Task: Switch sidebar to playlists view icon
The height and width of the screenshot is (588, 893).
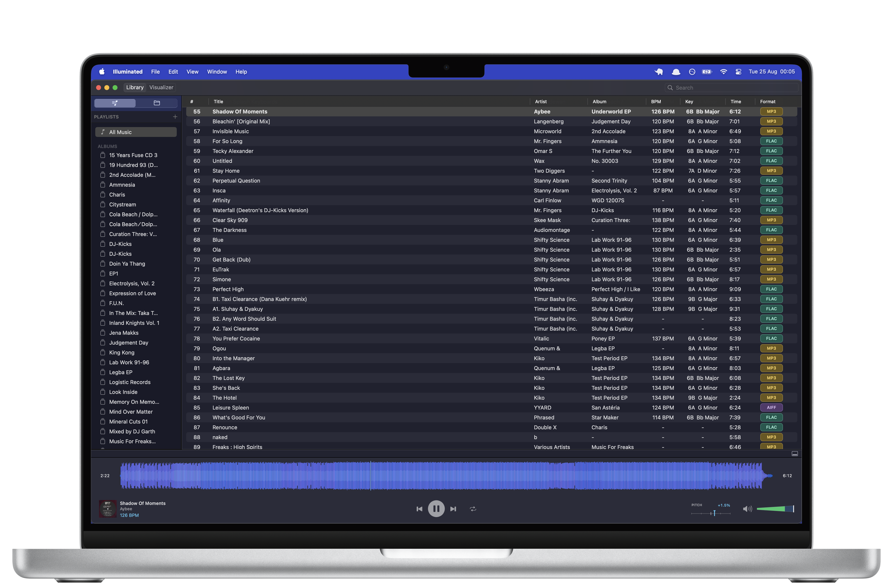Action: tap(115, 103)
